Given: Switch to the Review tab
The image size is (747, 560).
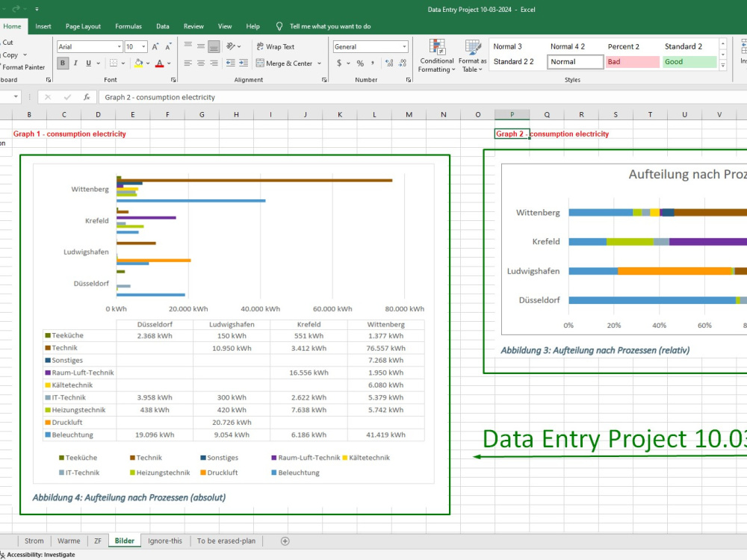Looking at the screenshot, I should coord(193,26).
